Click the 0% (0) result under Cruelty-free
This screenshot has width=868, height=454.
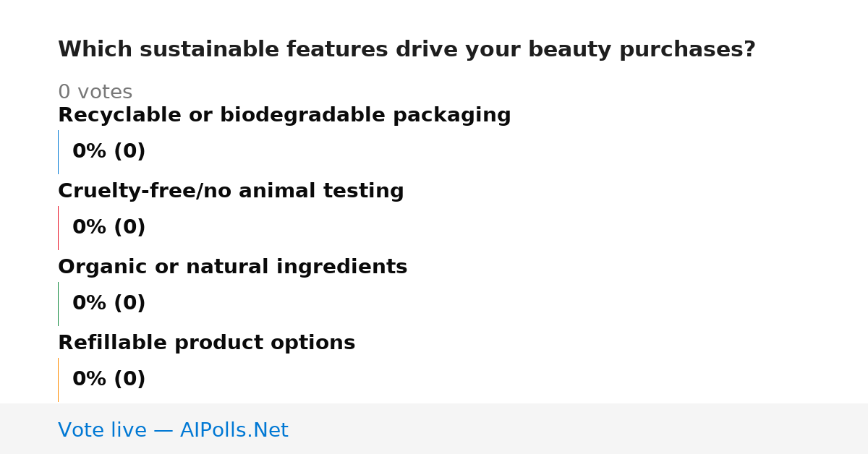pyautogui.click(x=109, y=228)
